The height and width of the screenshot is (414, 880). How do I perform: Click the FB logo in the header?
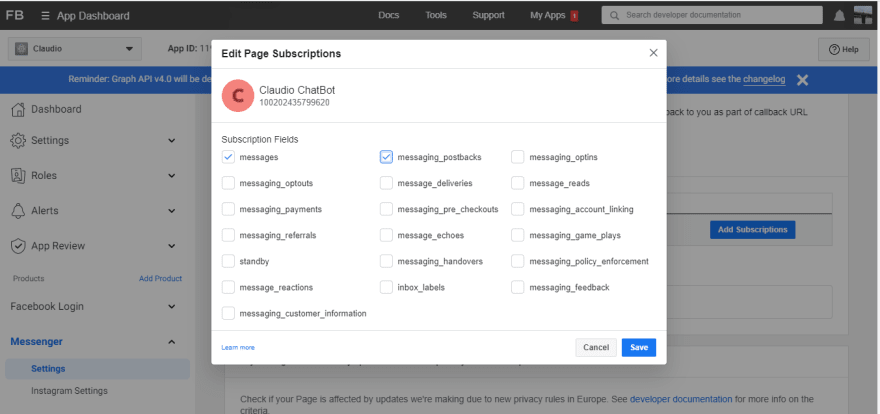pyautogui.click(x=15, y=15)
